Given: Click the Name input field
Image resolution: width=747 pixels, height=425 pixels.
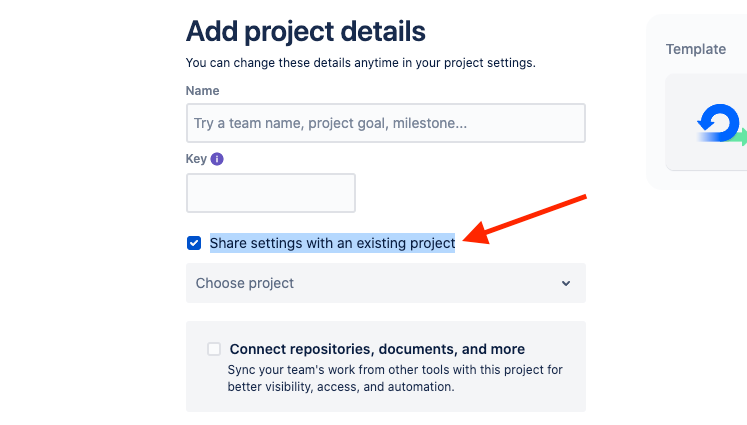Looking at the screenshot, I should click(x=385, y=123).
